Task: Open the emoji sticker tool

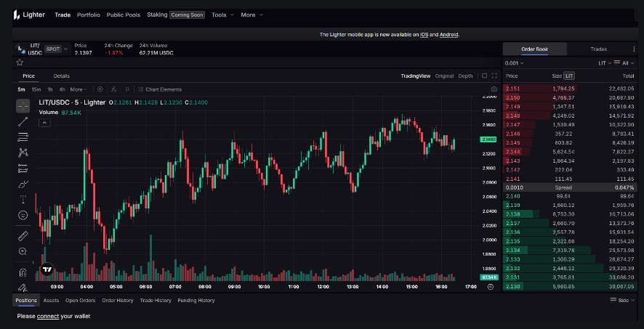Action: pyautogui.click(x=23, y=215)
